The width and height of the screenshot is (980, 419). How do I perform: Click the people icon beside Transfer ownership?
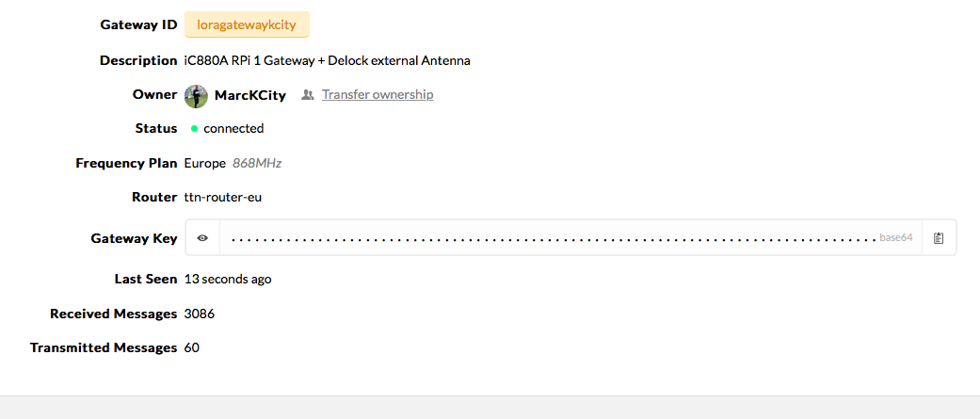click(x=307, y=95)
